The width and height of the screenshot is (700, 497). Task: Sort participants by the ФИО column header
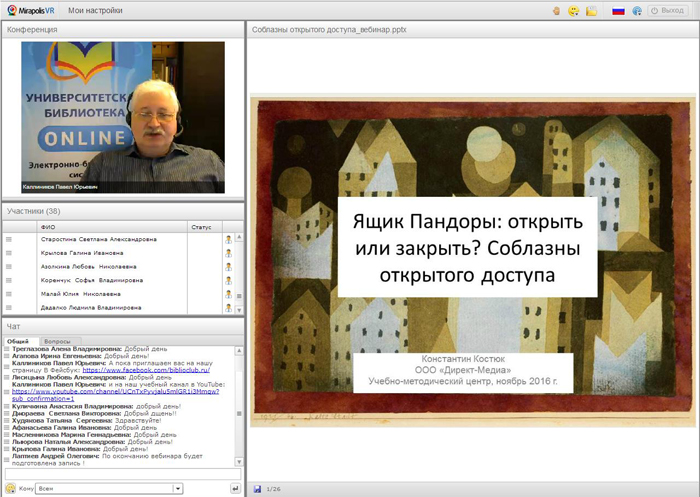coord(112,227)
